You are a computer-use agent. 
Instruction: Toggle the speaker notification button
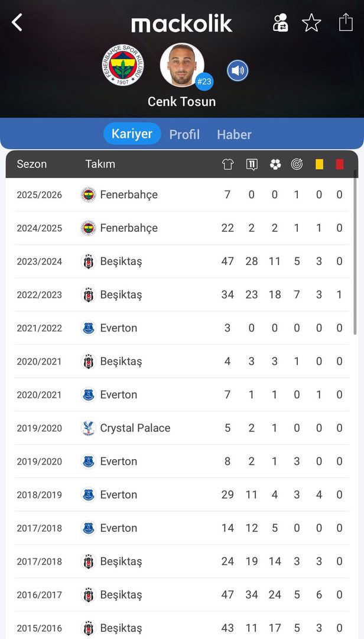point(238,71)
